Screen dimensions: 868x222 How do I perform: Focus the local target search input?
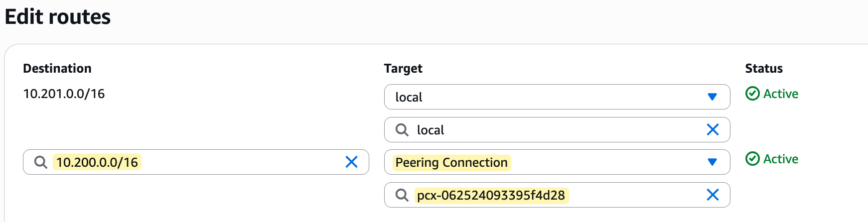coord(557,130)
